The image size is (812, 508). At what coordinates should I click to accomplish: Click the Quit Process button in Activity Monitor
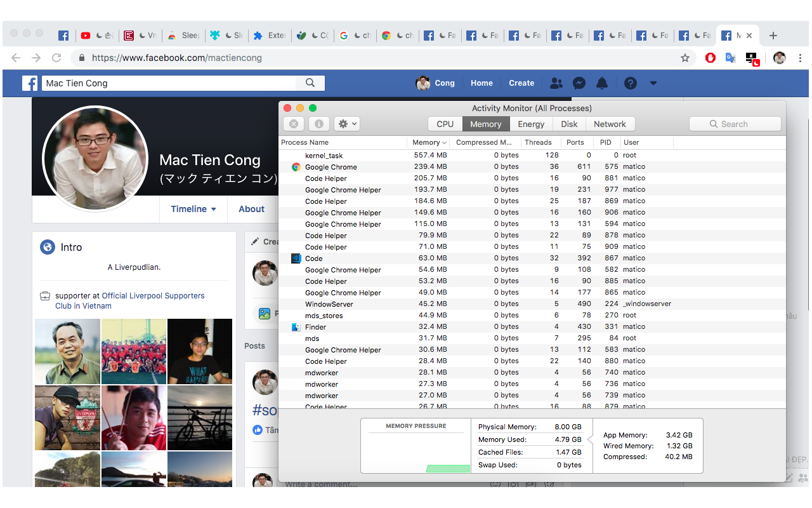pyautogui.click(x=293, y=124)
